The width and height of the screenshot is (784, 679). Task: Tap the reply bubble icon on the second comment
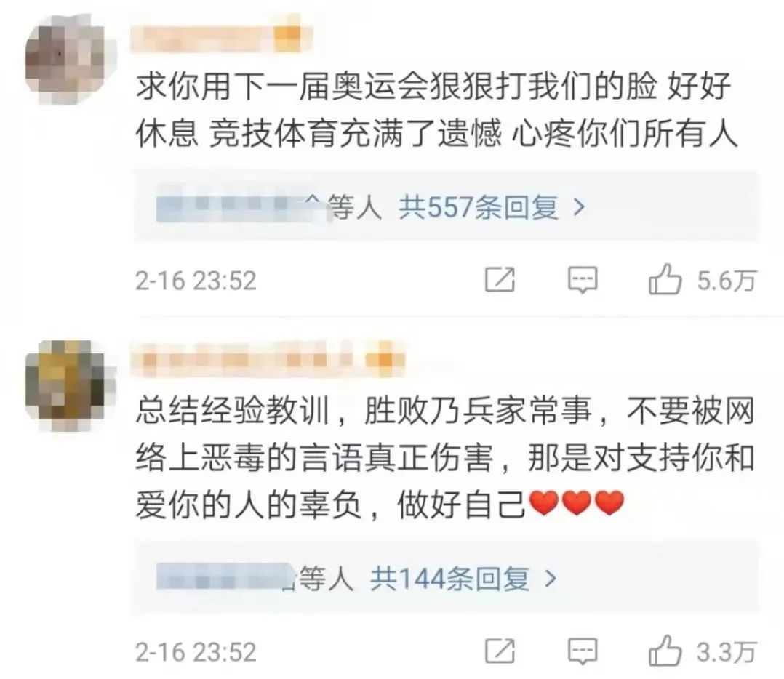coord(583,651)
